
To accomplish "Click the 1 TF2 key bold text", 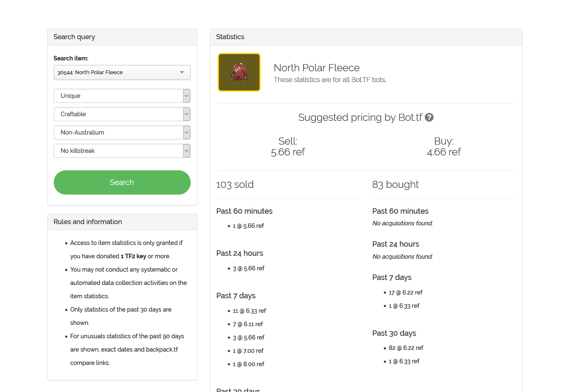I will pos(133,256).
